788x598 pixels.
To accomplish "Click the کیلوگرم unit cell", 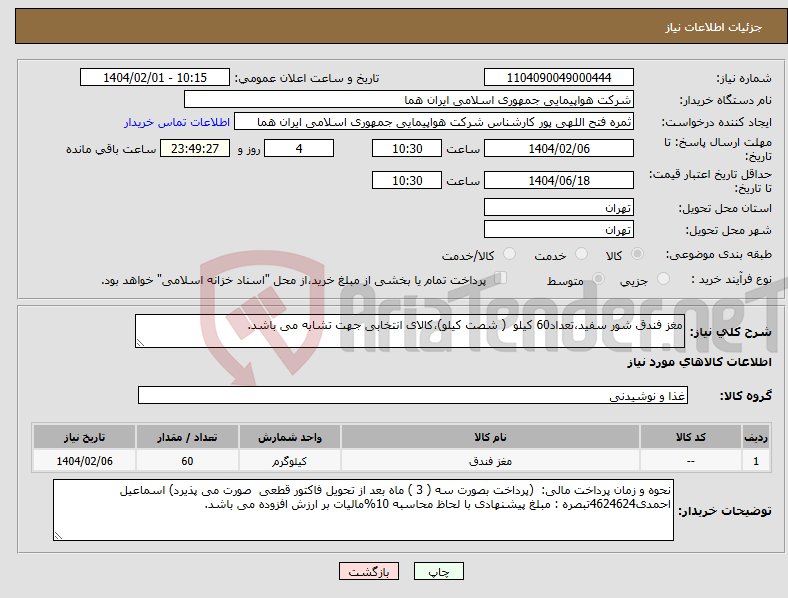I will [x=290, y=461].
